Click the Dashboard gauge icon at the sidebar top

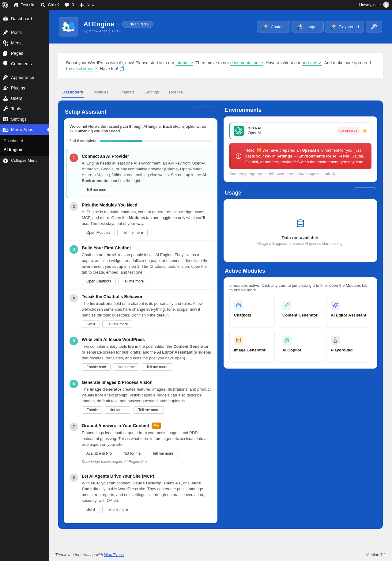[x=6, y=19]
